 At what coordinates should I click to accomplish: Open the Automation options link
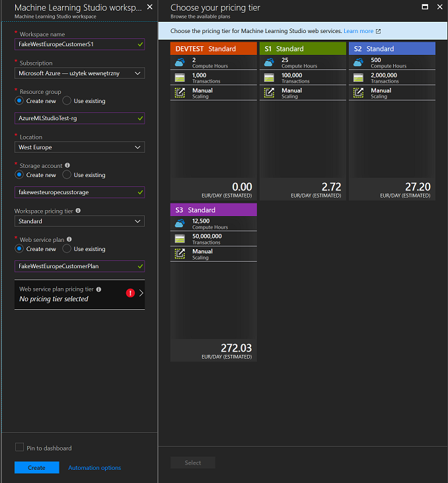94,468
